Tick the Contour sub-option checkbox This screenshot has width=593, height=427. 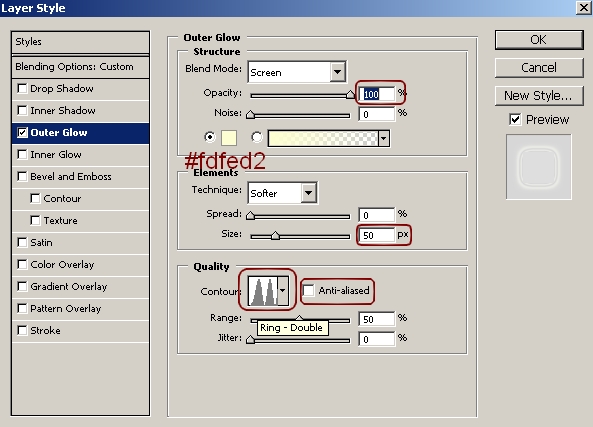[35, 198]
